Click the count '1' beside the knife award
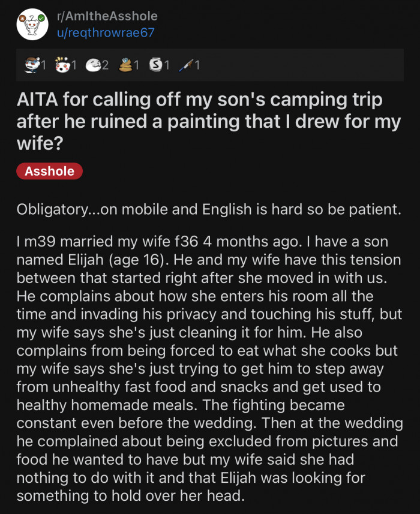The image size is (420, 514). [197, 67]
